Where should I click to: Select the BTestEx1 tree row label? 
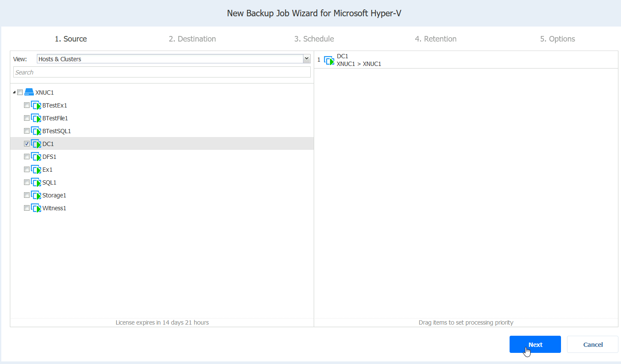tap(55, 105)
